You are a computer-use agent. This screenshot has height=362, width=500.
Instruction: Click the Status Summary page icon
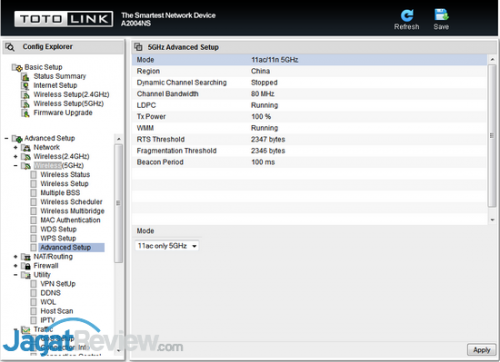point(25,77)
